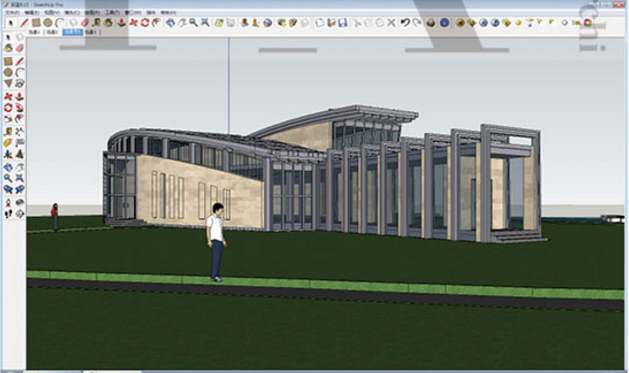Select the Orbit tool in top toolbar
The image size is (629, 373).
click(x=170, y=22)
